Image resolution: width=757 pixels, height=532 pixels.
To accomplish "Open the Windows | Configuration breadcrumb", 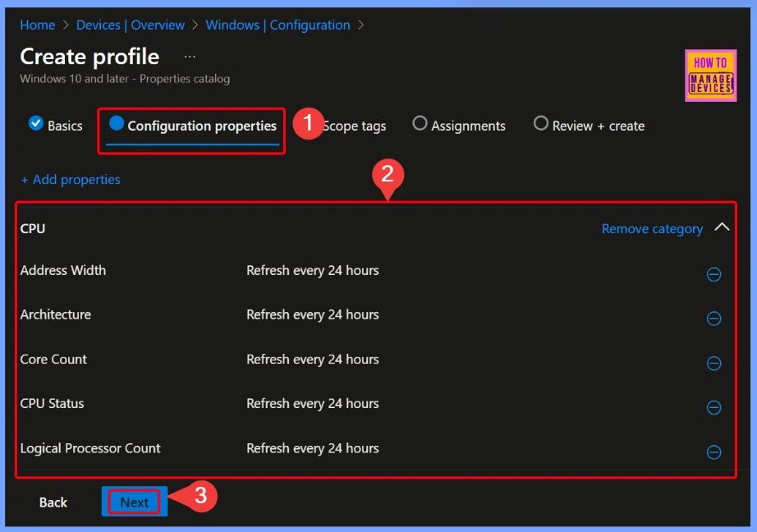I will pyautogui.click(x=278, y=25).
